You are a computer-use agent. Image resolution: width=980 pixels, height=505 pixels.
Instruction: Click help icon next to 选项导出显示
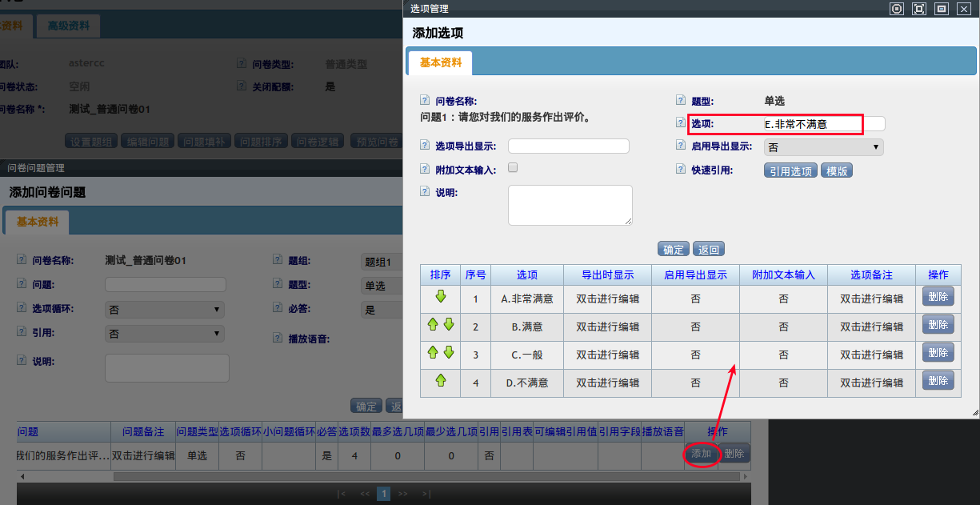pos(426,146)
